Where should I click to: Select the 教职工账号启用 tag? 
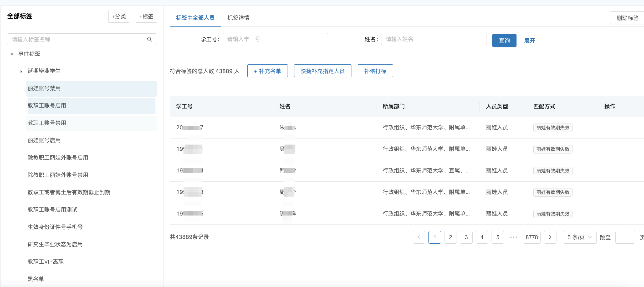[91, 106]
